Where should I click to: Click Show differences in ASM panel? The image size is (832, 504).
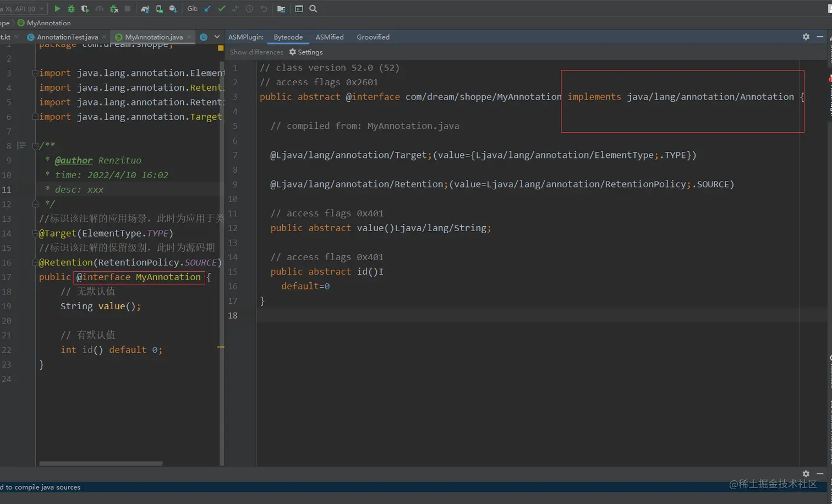tap(256, 52)
